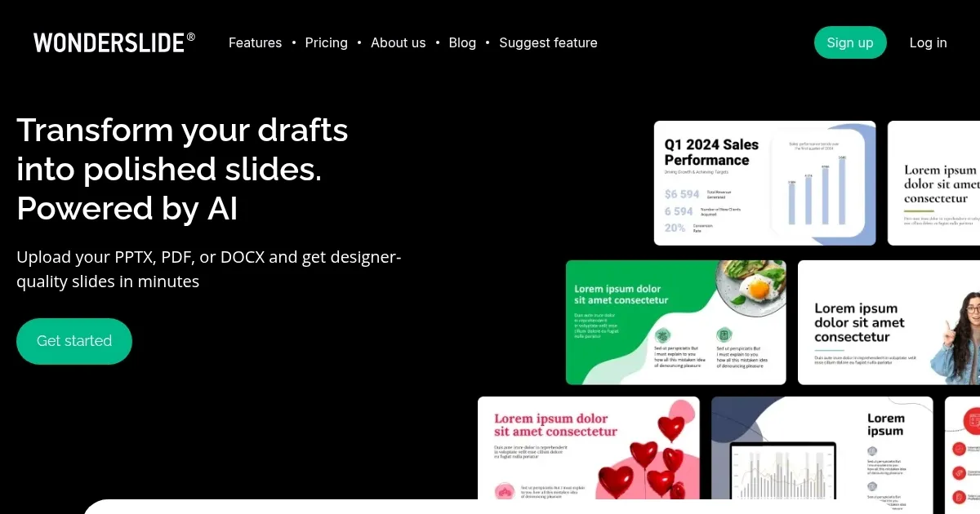Select the green slide with fried egg photo
The width and height of the screenshot is (980, 514).
(x=675, y=321)
